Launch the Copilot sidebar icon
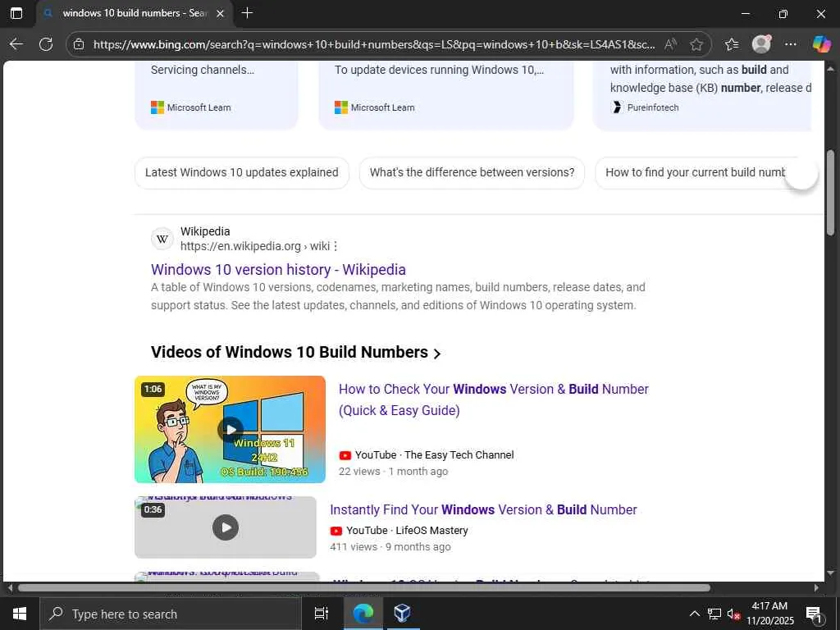The width and height of the screenshot is (840, 630). pyautogui.click(x=820, y=44)
